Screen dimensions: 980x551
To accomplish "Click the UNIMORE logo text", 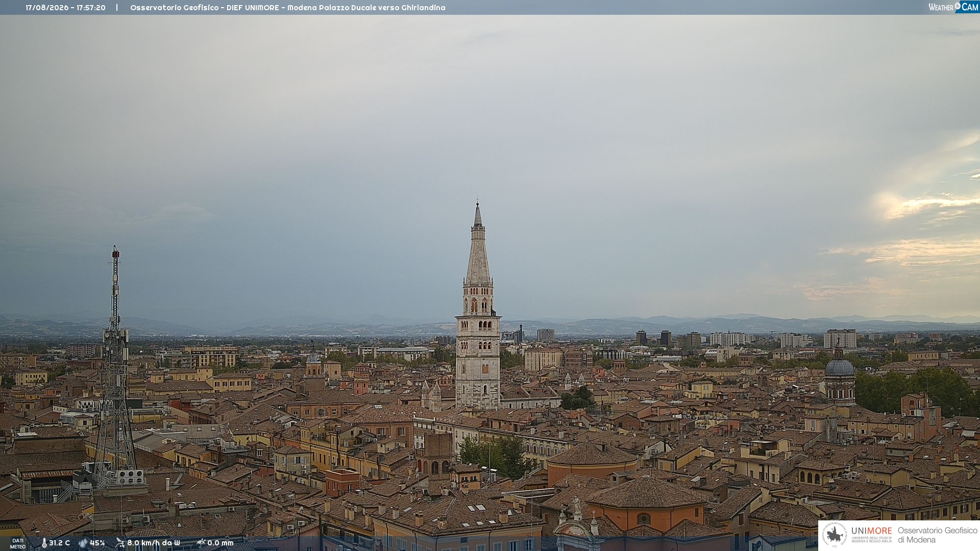I will 871,531.
